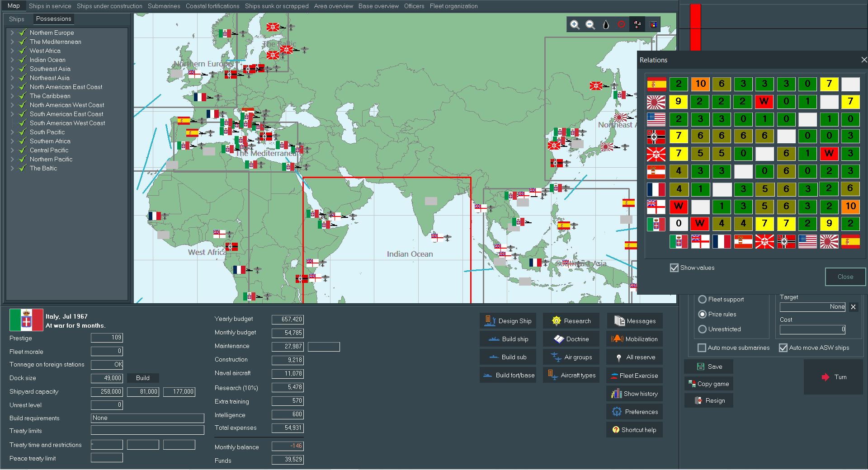This screenshot has width=868, height=470.
Task: Open the Build ship dialog
Action: point(508,339)
